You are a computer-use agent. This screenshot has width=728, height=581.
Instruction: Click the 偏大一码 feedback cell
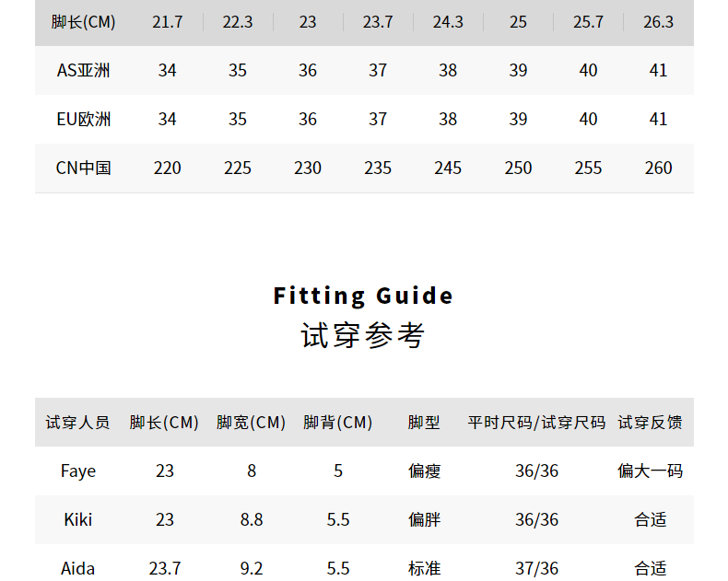(651, 471)
